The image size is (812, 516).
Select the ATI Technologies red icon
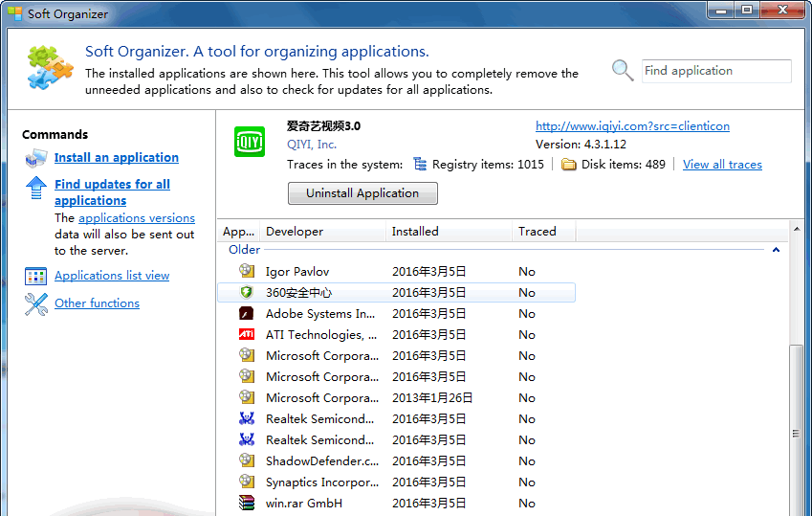(247, 335)
